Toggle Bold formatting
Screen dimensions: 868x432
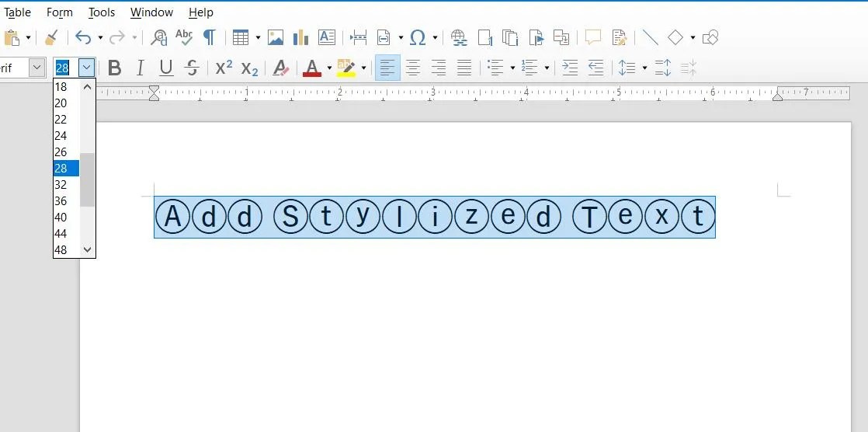115,68
